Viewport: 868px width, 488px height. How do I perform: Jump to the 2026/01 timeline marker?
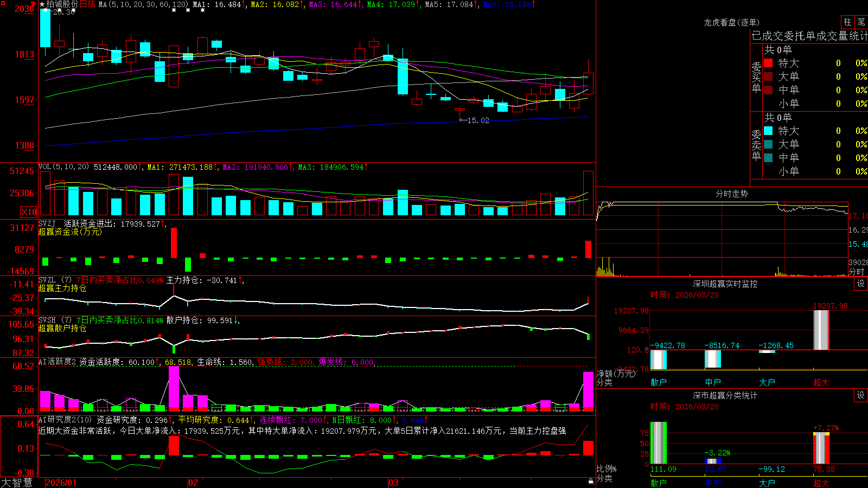point(61,483)
